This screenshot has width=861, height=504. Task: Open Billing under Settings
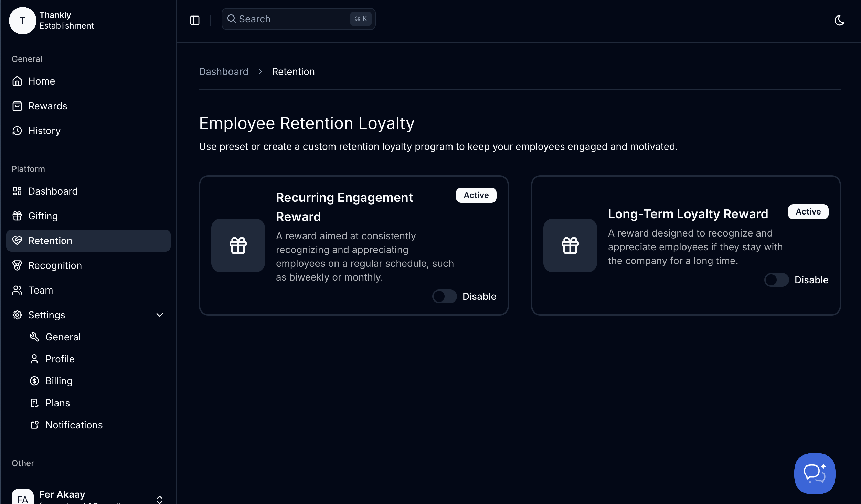tap(59, 381)
